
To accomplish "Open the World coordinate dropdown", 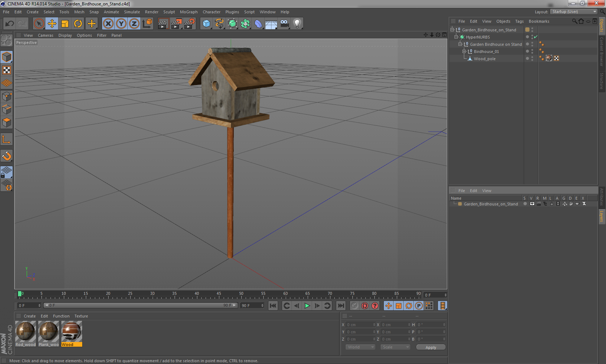I will pyautogui.click(x=360, y=347).
